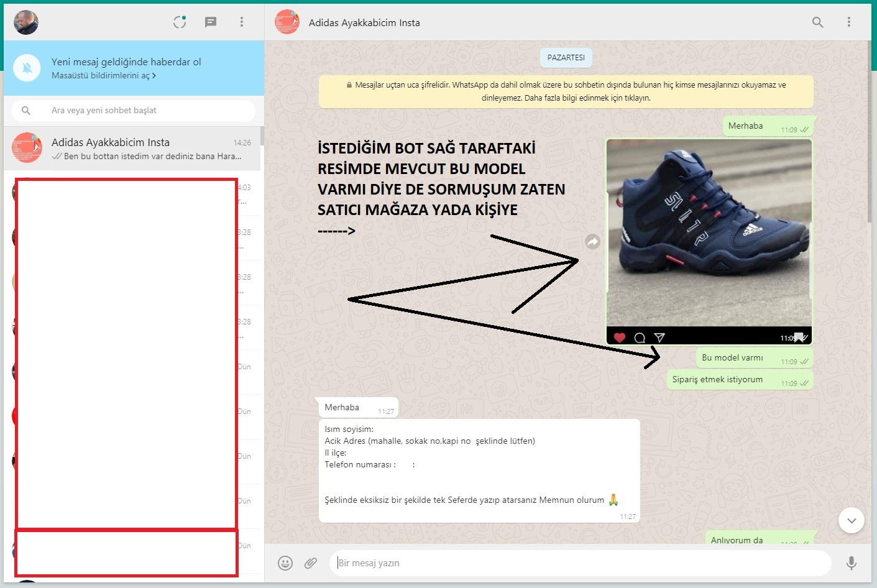Select the "Bu model varmı" message

click(755, 358)
